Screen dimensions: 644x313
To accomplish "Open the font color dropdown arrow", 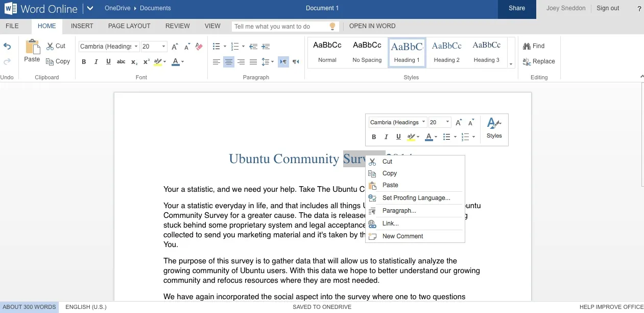I will click(182, 62).
